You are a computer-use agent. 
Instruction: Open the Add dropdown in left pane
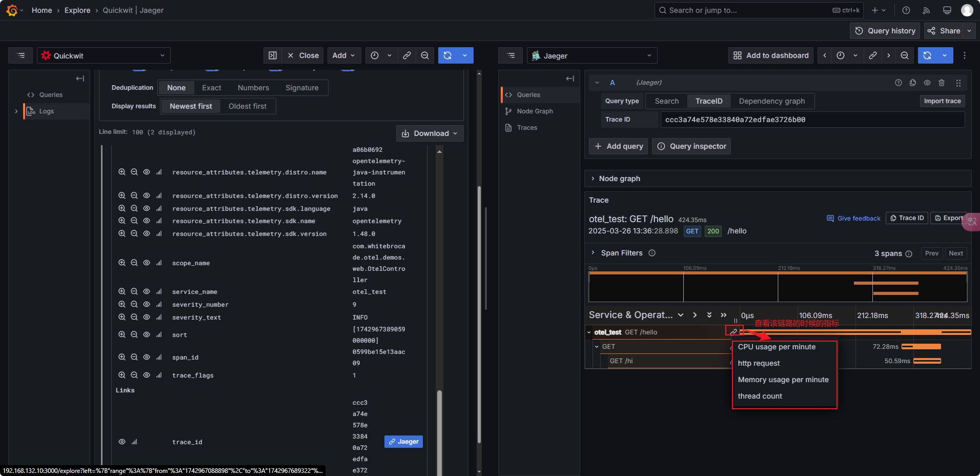tap(344, 55)
